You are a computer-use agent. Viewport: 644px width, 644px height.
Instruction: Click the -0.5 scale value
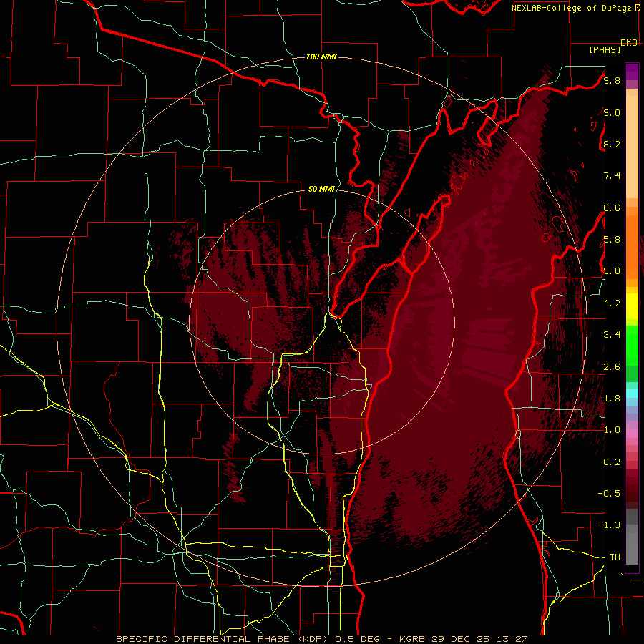[609, 494]
